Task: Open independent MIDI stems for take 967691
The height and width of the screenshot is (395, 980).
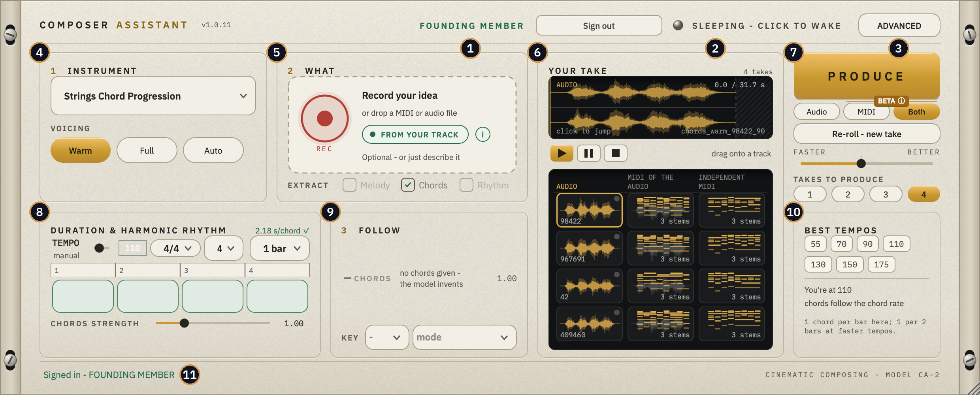Action: [x=731, y=248]
